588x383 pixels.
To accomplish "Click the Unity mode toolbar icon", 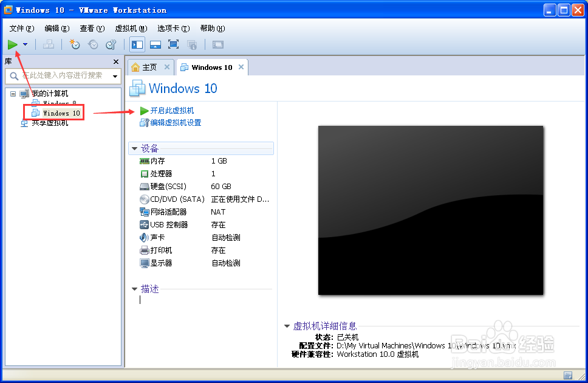I will (191, 45).
